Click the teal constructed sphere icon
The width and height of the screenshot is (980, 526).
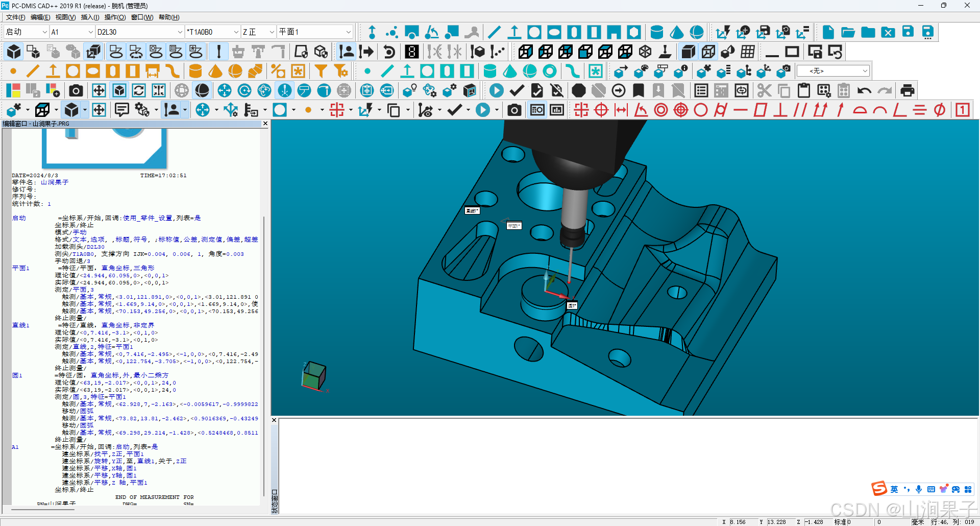click(x=530, y=71)
